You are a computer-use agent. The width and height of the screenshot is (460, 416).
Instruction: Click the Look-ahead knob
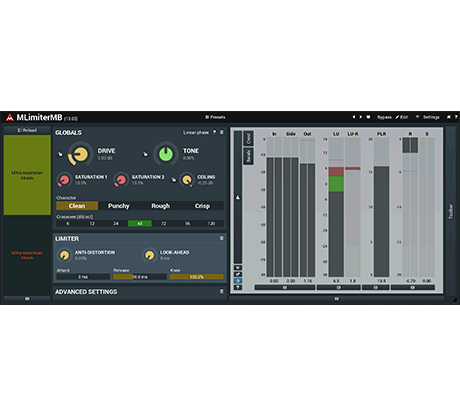149,255
